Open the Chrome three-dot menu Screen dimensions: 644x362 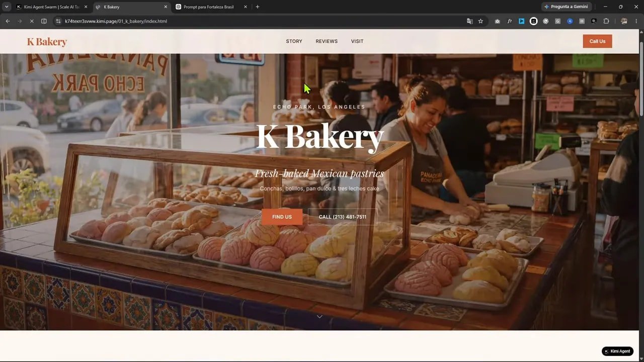coord(636,21)
